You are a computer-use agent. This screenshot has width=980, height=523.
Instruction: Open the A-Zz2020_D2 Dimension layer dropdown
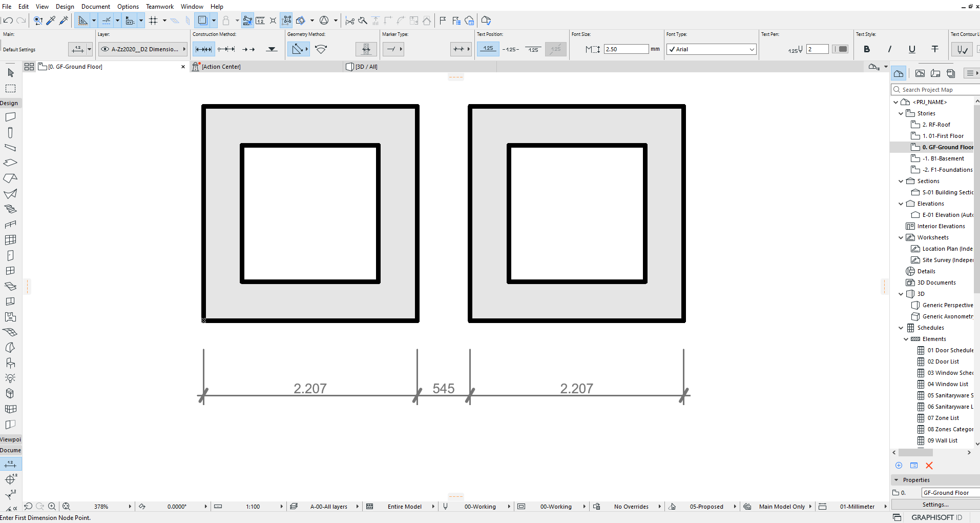pyautogui.click(x=143, y=49)
